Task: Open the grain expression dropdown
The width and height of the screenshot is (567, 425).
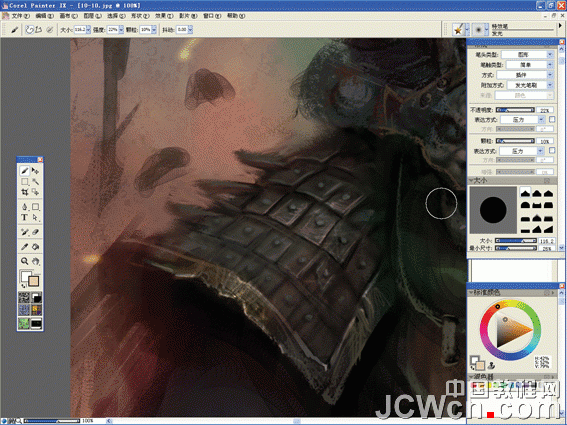Action: [523, 151]
